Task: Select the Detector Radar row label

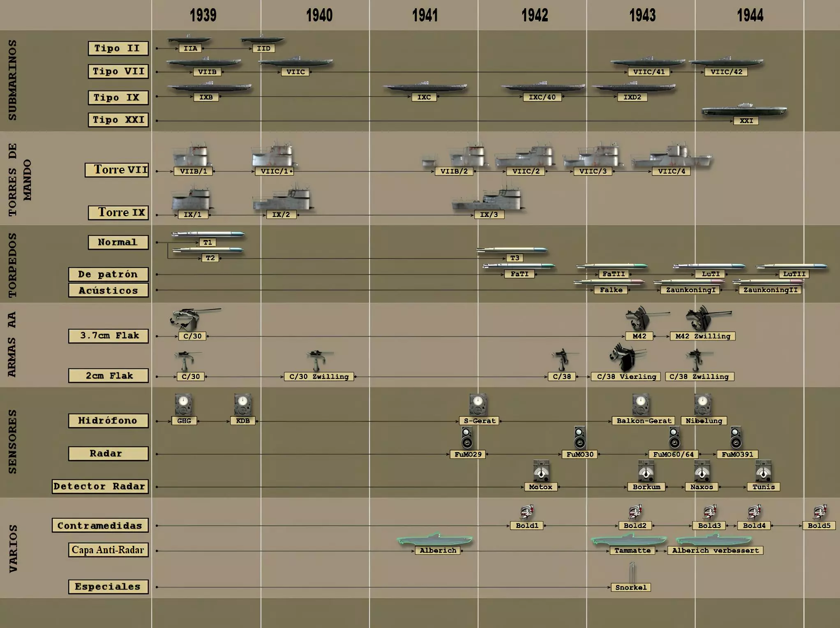Action: (x=100, y=487)
